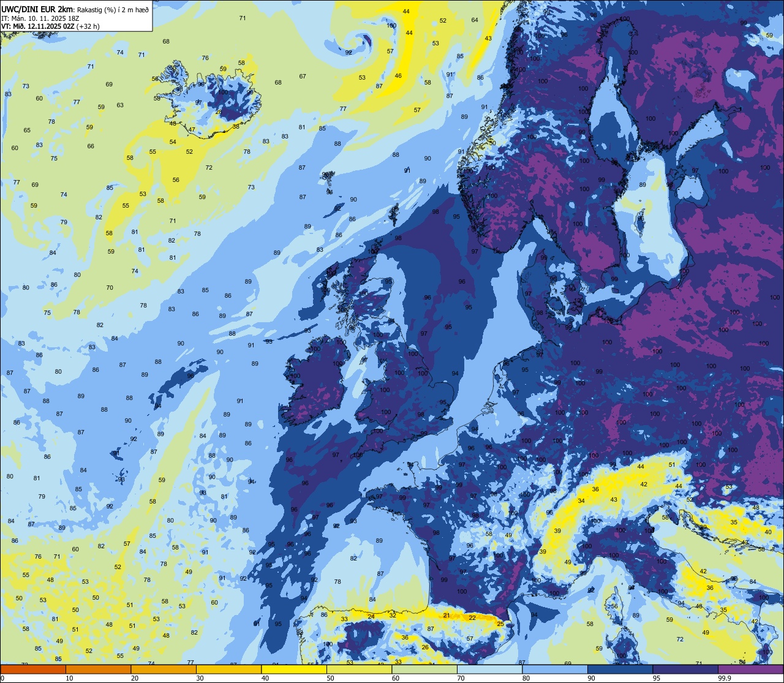Choose the medium blue 80–90 legend swatch
Image resolution: width=784 pixels, height=683 pixels.
[x=554, y=669]
